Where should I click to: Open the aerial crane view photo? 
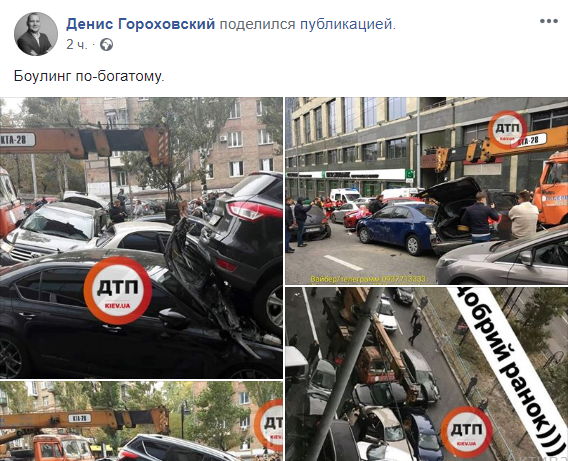click(426, 374)
